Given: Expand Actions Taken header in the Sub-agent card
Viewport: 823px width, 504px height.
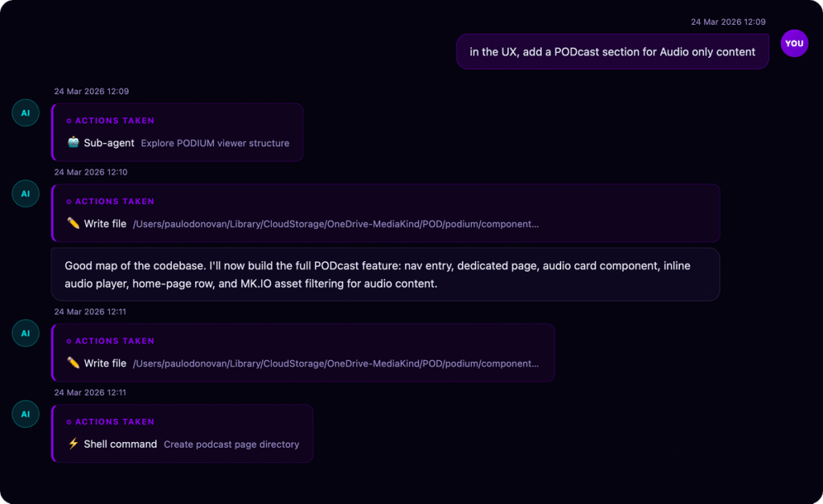Looking at the screenshot, I should coord(111,121).
